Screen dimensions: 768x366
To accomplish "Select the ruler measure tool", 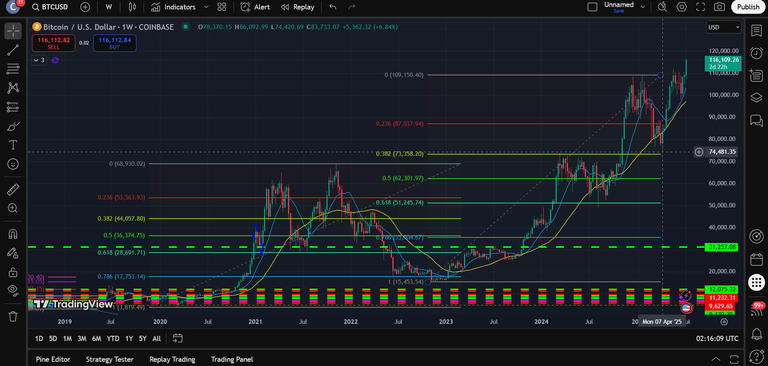I will pos(13,189).
